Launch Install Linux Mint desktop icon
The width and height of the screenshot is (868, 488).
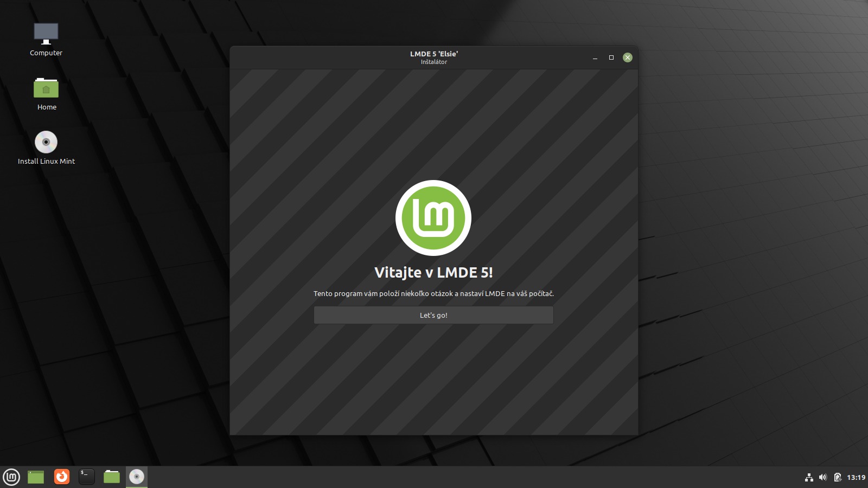(46, 147)
